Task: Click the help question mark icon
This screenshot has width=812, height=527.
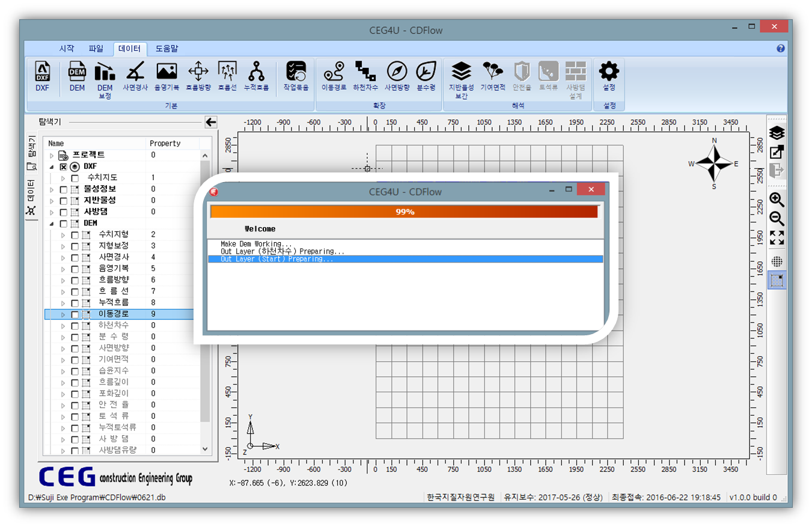Action: click(x=780, y=48)
